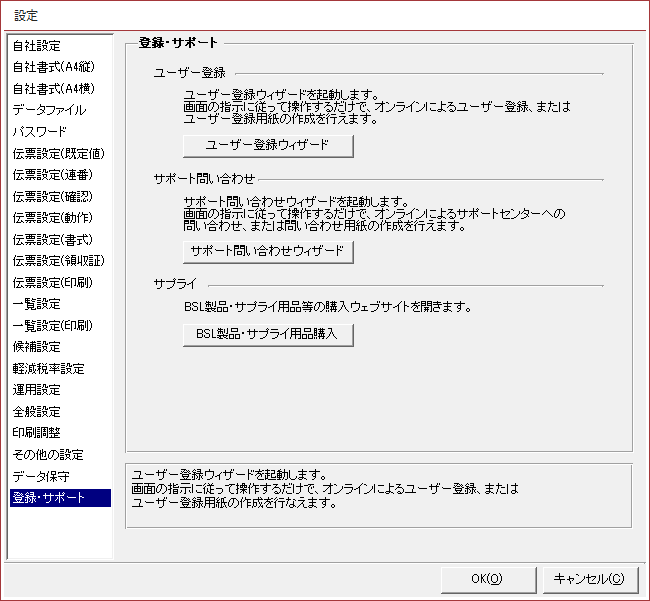650x601 pixels.
Task: Open 伝票設定(動作) settings
Action: click(x=60, y=218)
